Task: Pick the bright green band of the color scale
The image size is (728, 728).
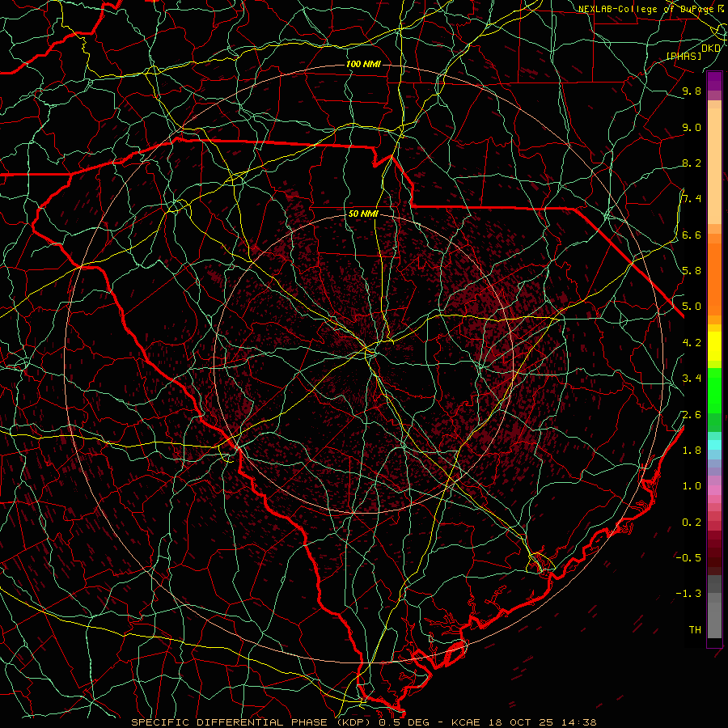Action: (714, 391)
